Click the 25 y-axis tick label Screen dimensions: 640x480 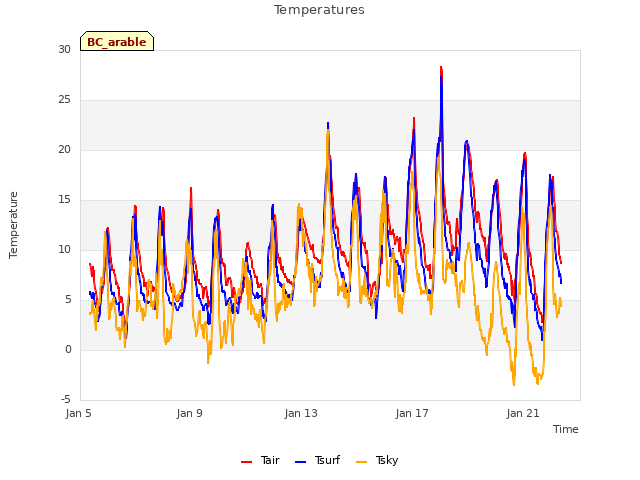(x=64, y=100)
